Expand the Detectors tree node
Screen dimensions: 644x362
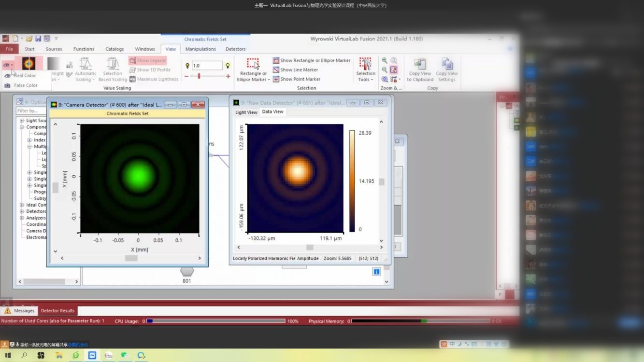[x=22, y=211]
